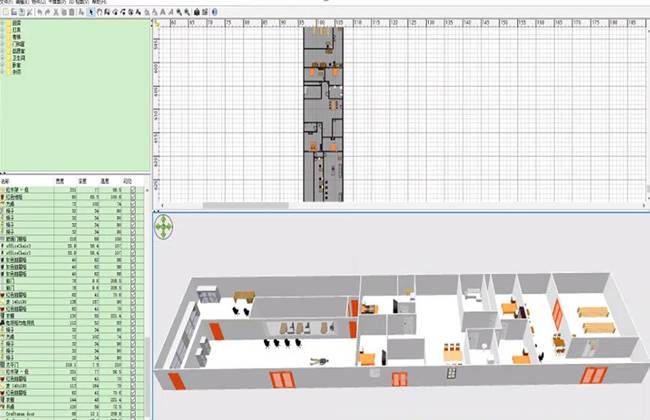
Task: Activate the Create polylines tool
Action: (123, 12)
